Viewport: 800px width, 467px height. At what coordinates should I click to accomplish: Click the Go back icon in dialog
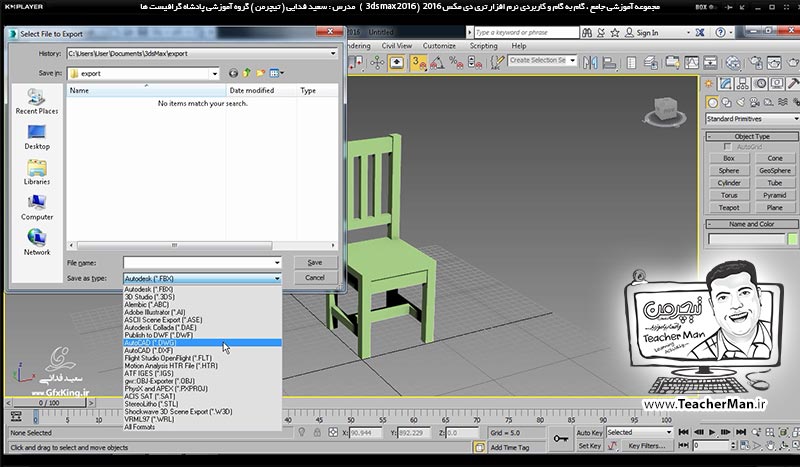click(233, 73)
